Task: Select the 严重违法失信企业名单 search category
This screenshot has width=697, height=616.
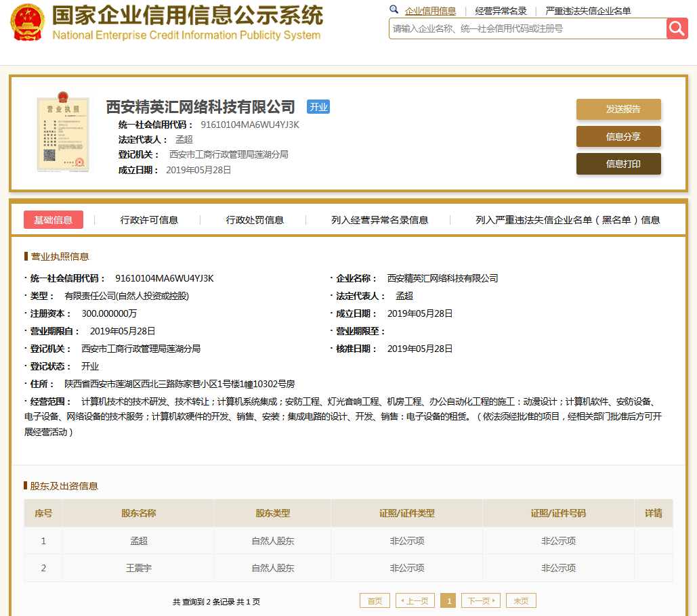Action: pyautogui.click(x=588, y=11)
